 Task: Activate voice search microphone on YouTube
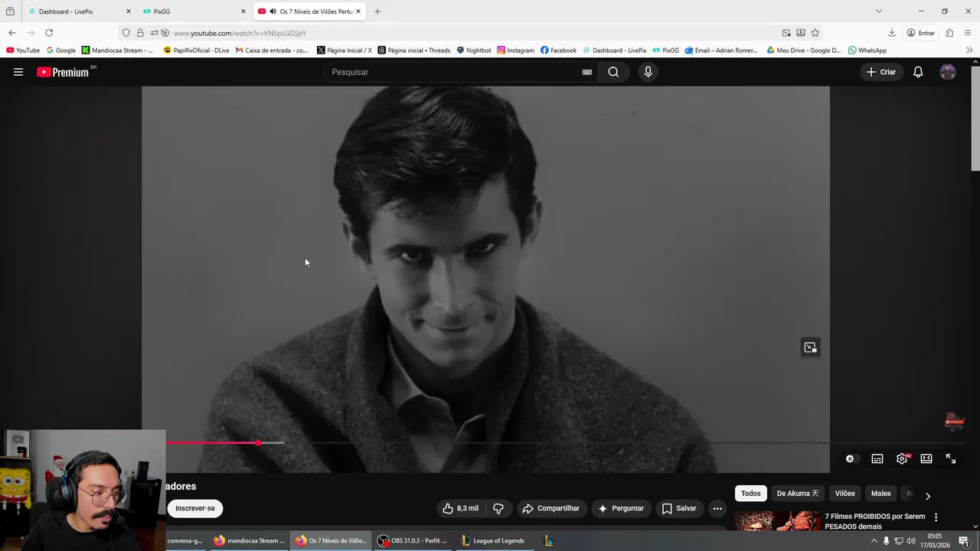[648, 72]
